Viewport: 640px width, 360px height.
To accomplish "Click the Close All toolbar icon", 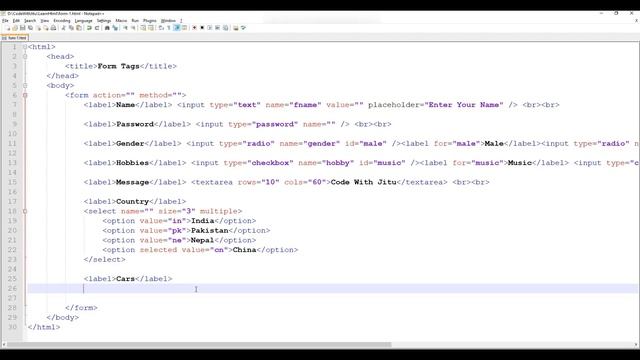I will click(x=46, y=28).
